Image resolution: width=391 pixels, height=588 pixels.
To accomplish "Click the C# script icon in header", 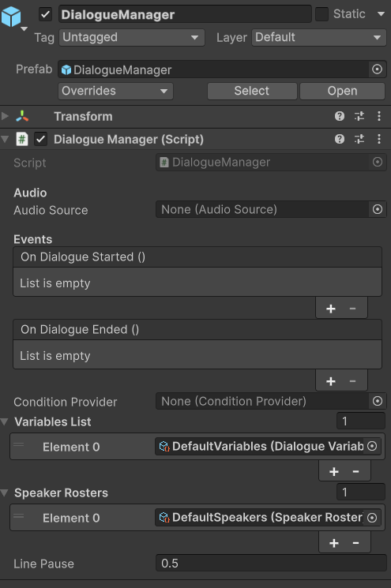I will [22, 139].
